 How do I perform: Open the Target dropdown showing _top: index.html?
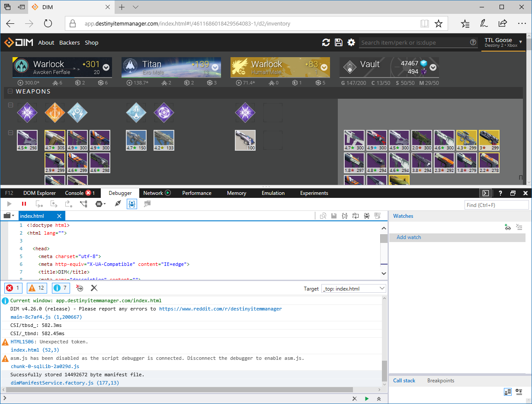(353, 288)
